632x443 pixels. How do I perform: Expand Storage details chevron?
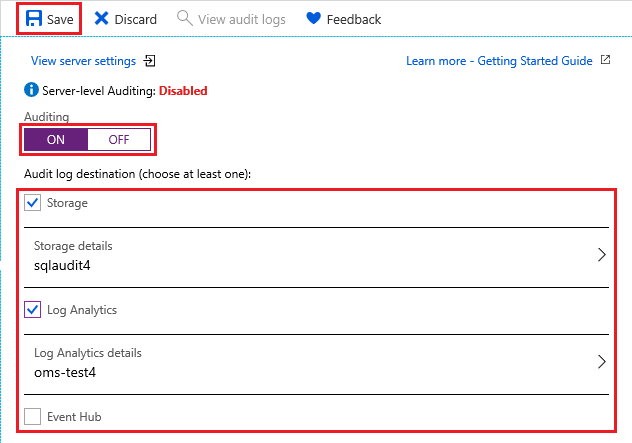(601, 255)
